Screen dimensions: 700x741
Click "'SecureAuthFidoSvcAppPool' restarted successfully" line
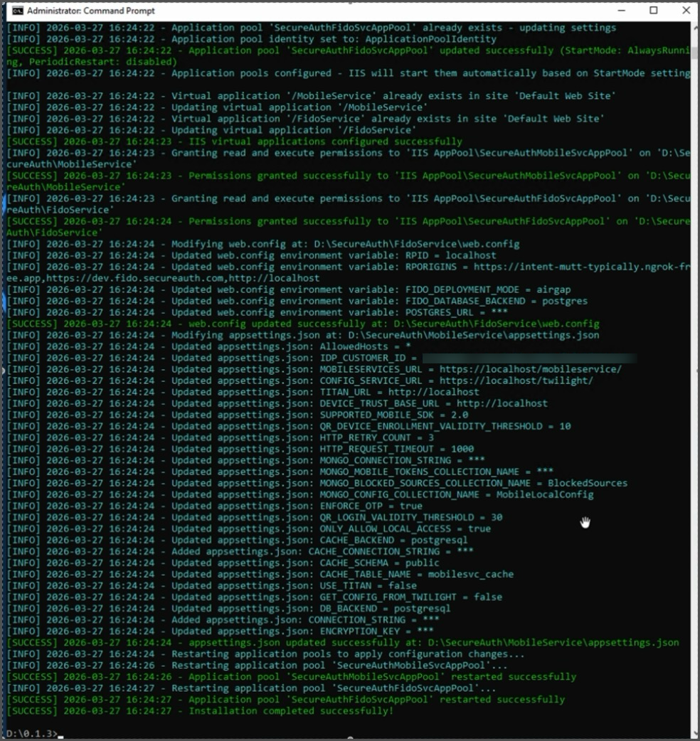[286, 699]
